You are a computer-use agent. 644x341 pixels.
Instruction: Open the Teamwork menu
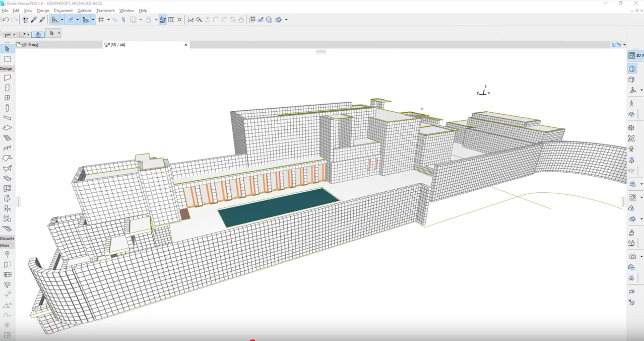coord(105,10)
